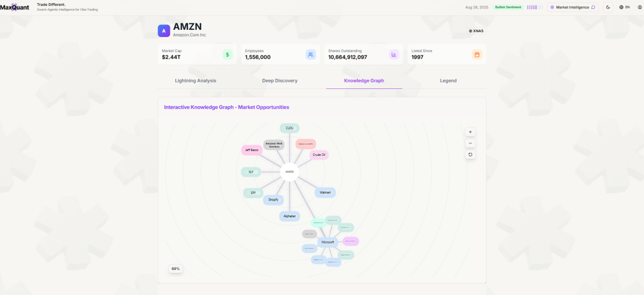Image resolution: width=644 pixels, height=295 pixels.
Task: Select the Jeff Bezos node
Action: pos(252,150)
